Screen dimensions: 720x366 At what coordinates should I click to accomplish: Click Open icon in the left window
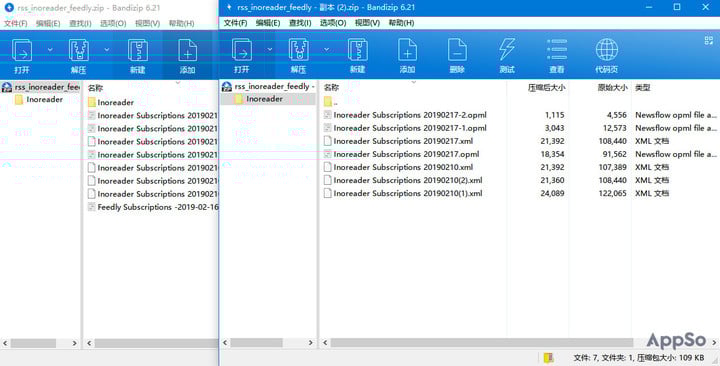click(22, 50)
